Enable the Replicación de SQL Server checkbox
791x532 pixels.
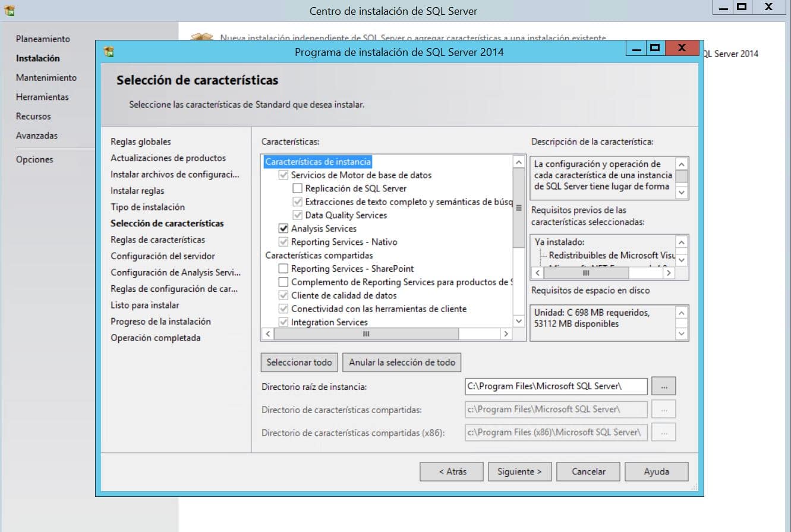coord(298,188)
